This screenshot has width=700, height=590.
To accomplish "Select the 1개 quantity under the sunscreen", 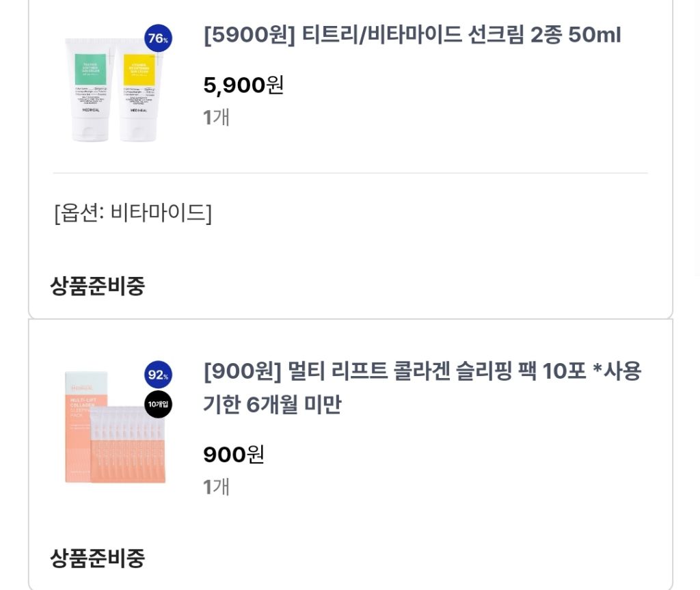I will tap(216, 117).
